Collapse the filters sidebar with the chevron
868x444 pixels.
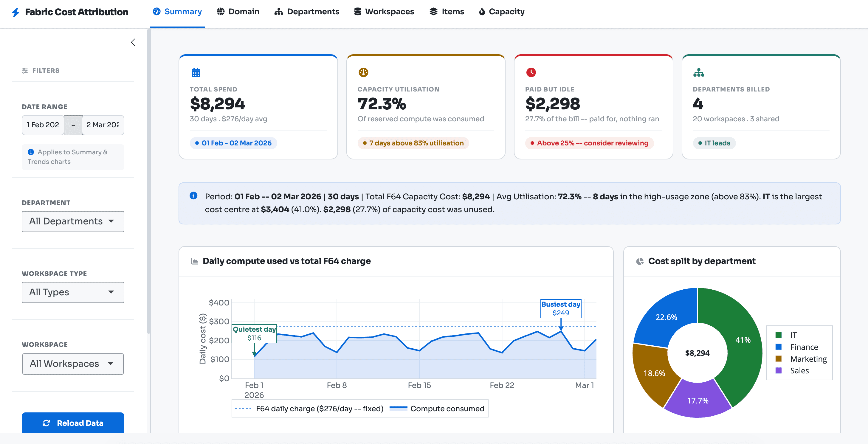point(133,42)
